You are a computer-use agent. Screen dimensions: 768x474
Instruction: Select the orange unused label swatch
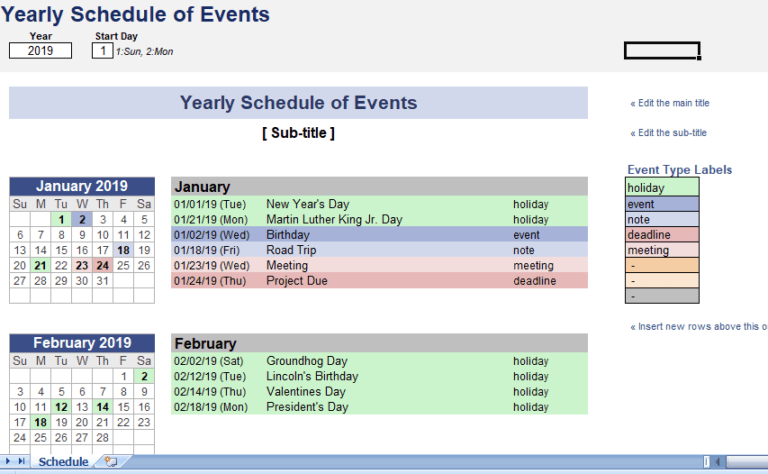pos(662,265)
